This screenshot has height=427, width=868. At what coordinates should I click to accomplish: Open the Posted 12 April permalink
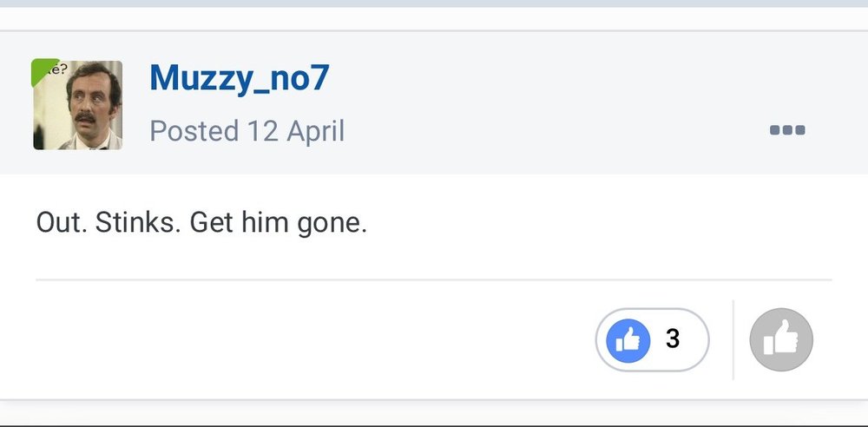coord(247,131)
